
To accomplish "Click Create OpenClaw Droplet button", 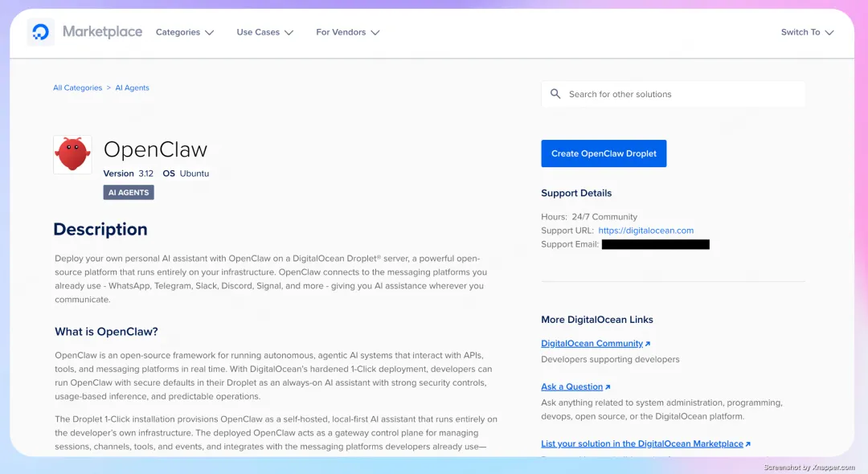I will pos(604,153).
